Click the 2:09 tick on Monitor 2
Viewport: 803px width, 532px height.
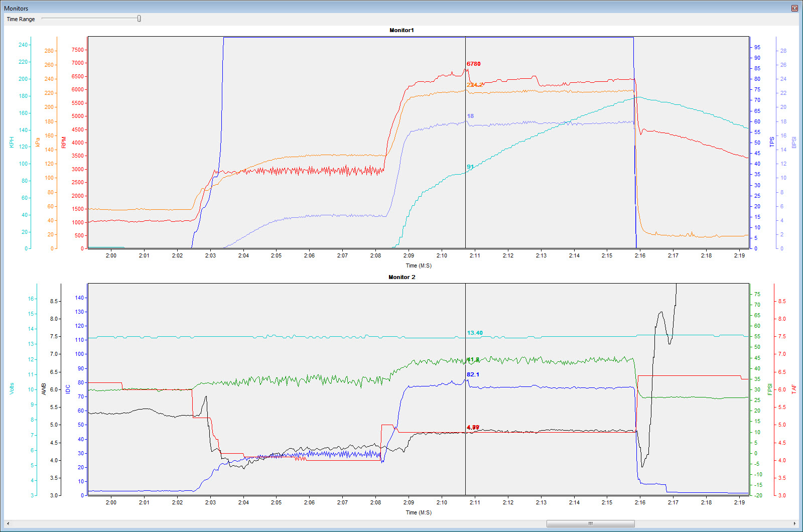[x=409, y=502]
